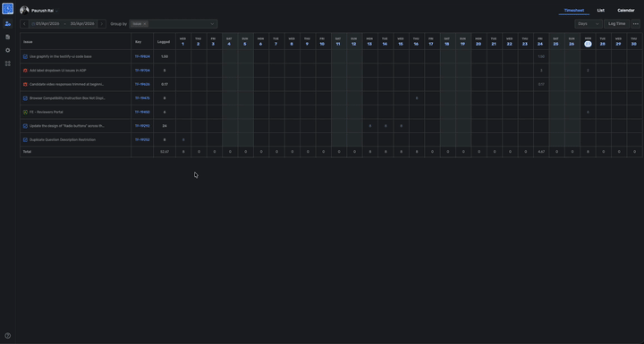Click the Logged column header
Viewport: 644px width, 344px height.
(165, 42)
